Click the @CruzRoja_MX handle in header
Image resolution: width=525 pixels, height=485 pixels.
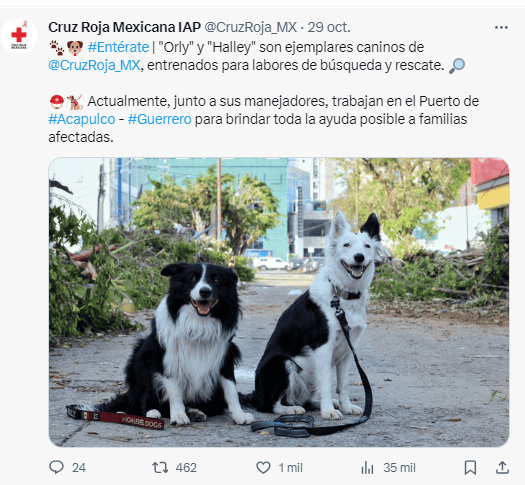point(250,27)
